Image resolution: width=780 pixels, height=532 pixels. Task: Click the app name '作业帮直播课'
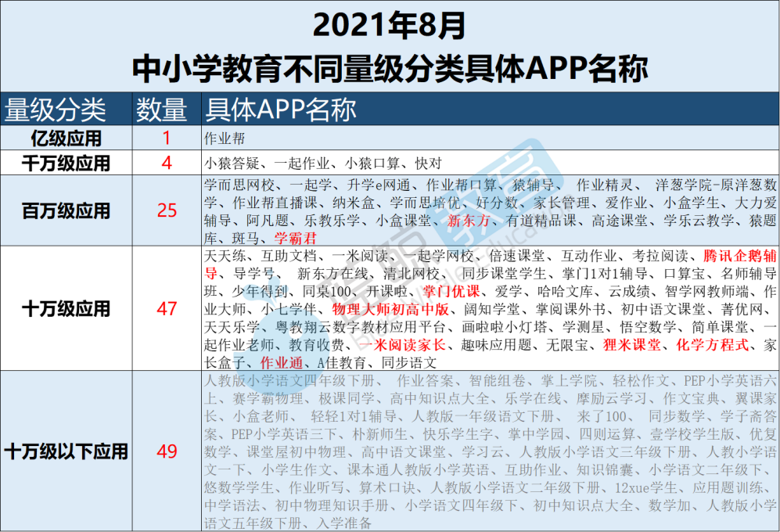coord(275,203)
